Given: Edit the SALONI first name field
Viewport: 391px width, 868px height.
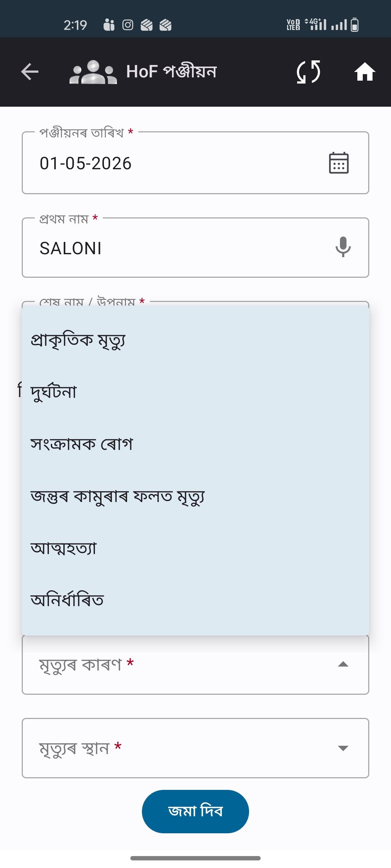Looking at the screenshot, I should 195,248.
